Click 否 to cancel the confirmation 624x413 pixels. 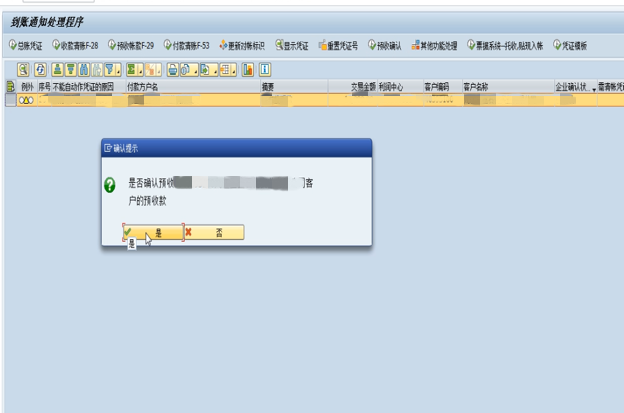pos(214,232)
